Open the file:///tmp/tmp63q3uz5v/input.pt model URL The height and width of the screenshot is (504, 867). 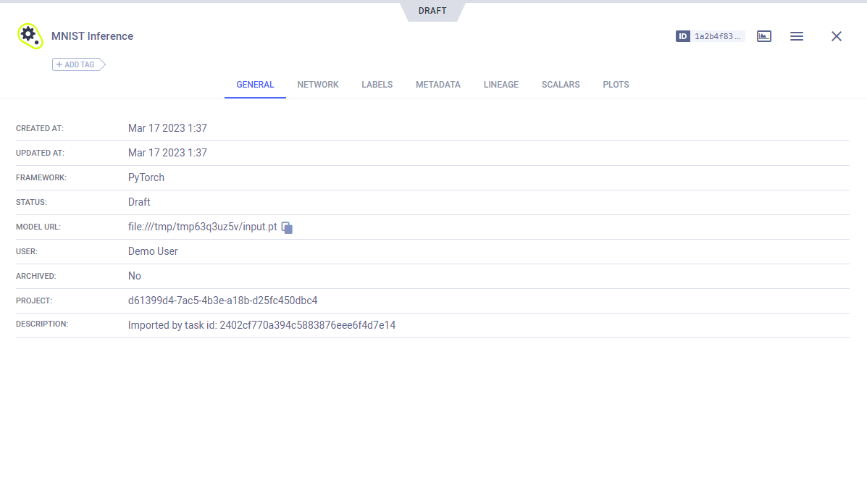coord(201,226)
